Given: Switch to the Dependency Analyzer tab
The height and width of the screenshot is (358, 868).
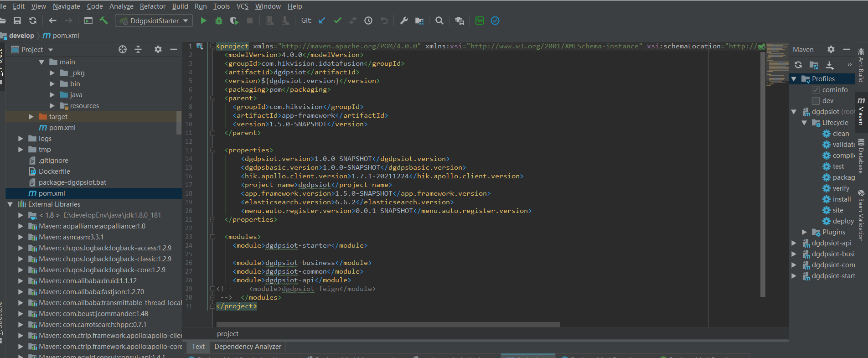Looking at the screenshot, I should (248, 347).
